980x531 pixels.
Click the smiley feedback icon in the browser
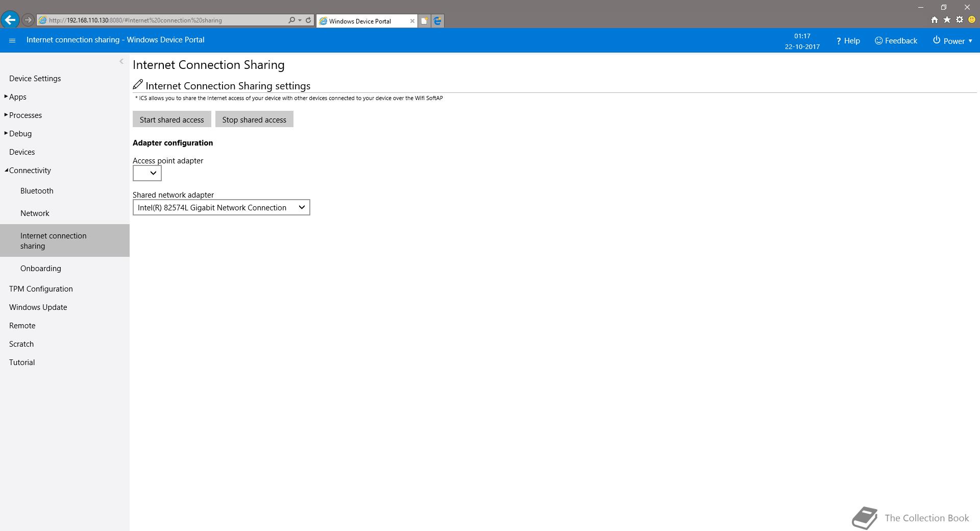pos(972,20)
